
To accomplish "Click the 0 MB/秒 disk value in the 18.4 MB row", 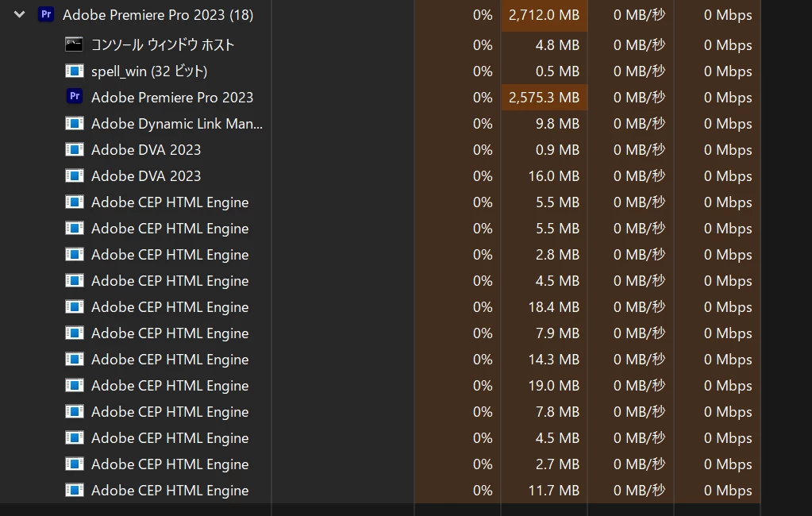I will click(x=639, y=306).
